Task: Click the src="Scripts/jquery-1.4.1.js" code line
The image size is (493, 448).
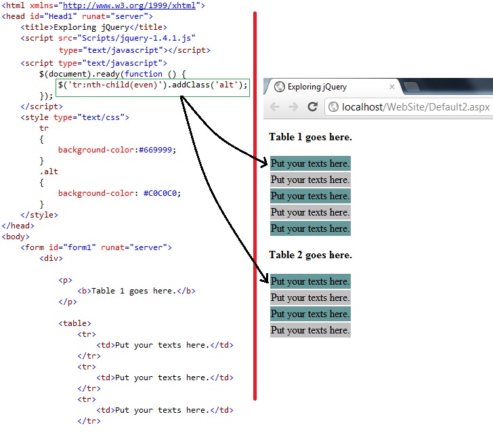Action: tap(108, 39)
